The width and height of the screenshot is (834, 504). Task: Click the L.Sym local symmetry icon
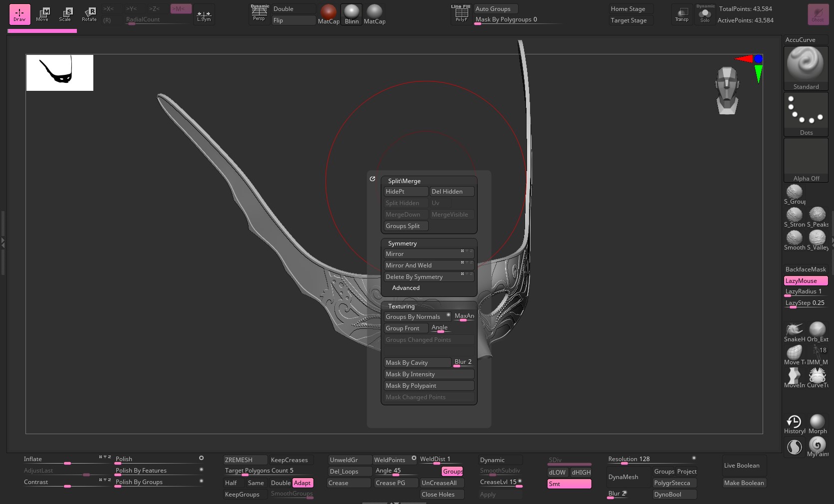[x=204, y=15]
